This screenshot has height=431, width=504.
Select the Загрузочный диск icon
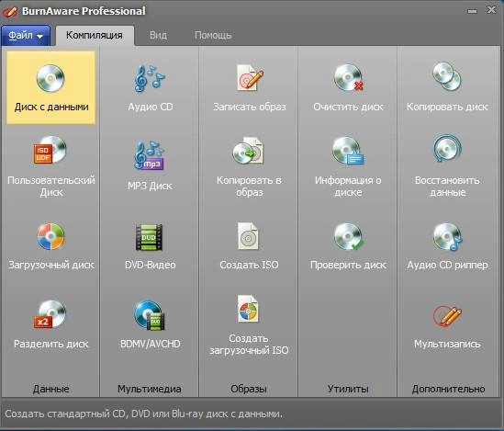click(50, 236)
